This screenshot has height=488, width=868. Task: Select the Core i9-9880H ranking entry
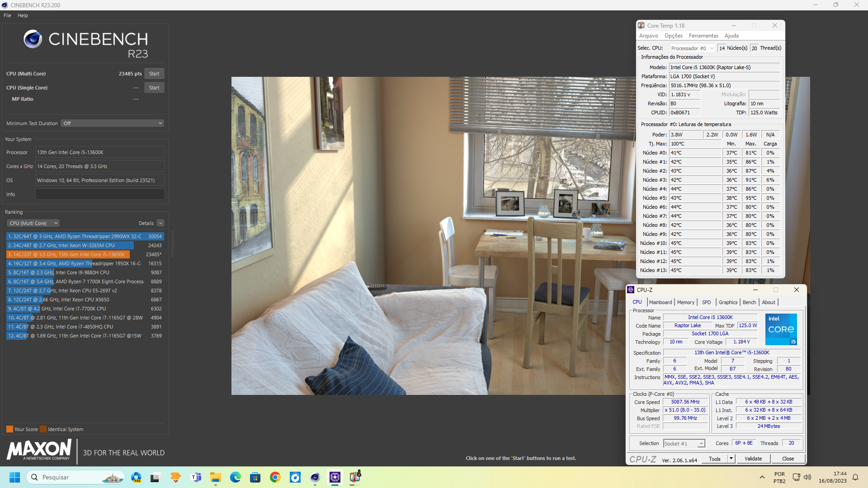pyautogui.click(x=85, y=272)
